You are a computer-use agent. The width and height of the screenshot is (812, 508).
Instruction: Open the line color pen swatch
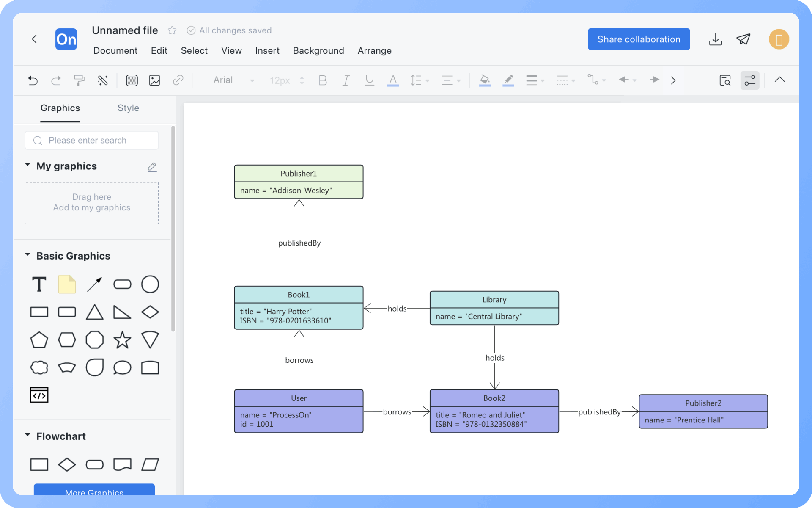pos(508,80)
